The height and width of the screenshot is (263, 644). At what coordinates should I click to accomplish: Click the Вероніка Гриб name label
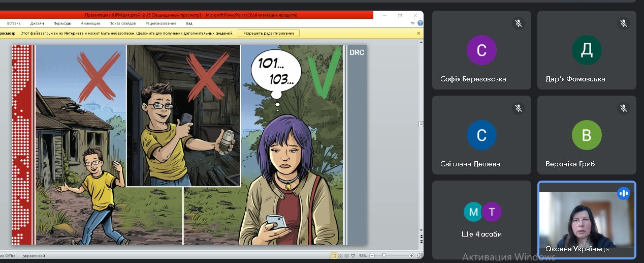pyautogui.click(x=570, y=164)
